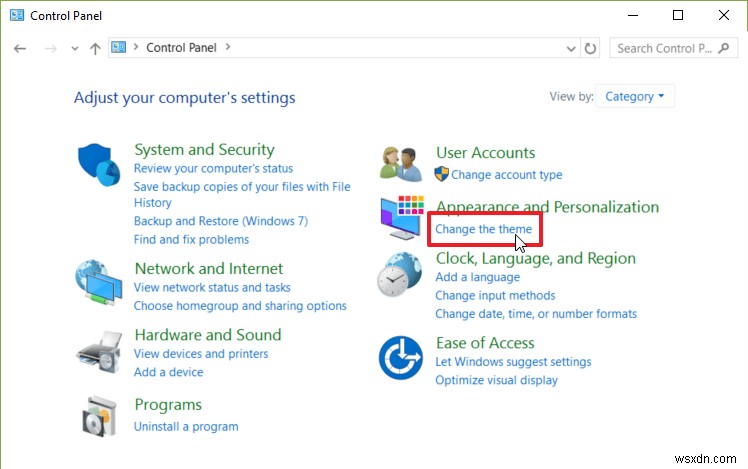Click the shield icon beside Change account type
Image resolution: width=748 pixels, height=469 pixels.
pos(442,174)
